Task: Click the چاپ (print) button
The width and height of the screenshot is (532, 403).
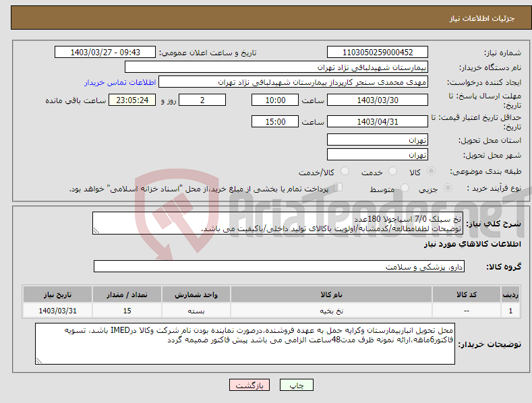Action: pyautogui.click(x=296, y=385)
